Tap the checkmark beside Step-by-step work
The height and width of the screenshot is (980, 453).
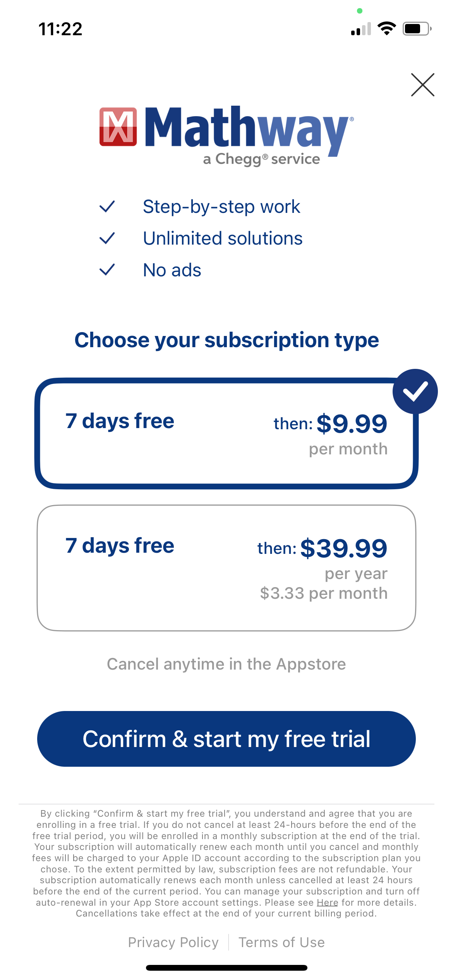tap(107, 207)
